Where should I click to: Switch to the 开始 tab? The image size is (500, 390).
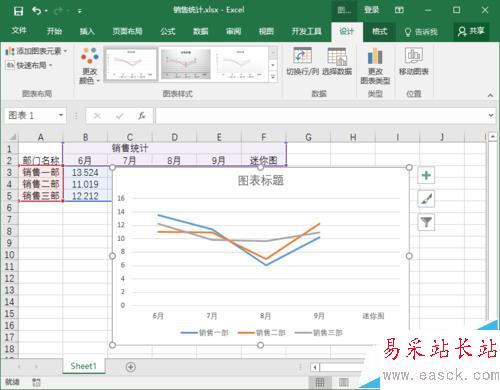[x=54, y=31]
